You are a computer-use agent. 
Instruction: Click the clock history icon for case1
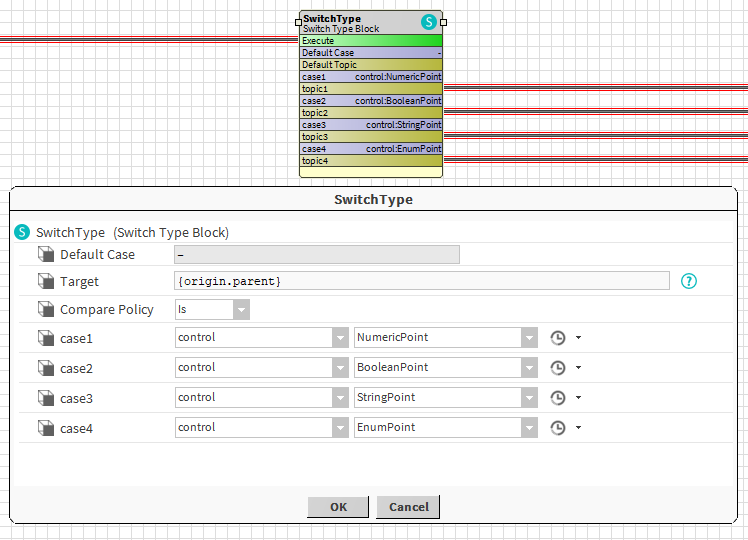558,338
